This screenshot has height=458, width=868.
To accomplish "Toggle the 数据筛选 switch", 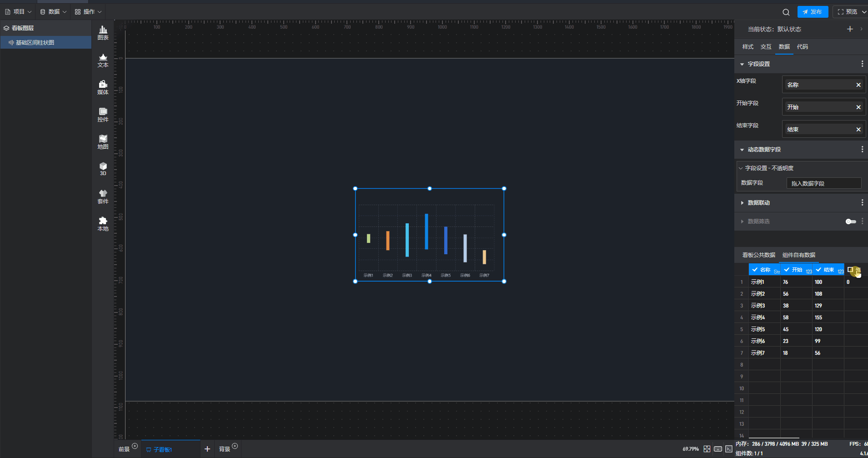I will [850, 221].
